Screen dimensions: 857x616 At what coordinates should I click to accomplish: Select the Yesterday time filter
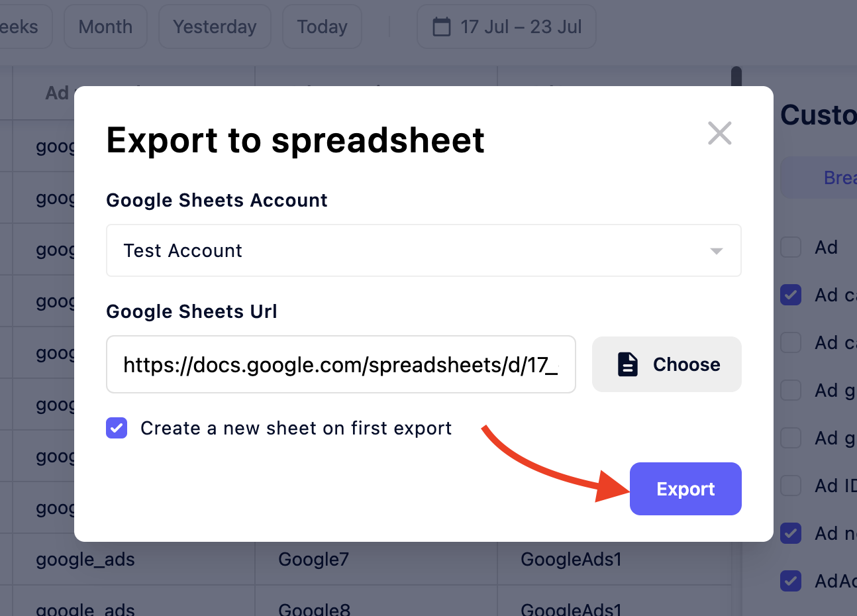tap(214, 26)
